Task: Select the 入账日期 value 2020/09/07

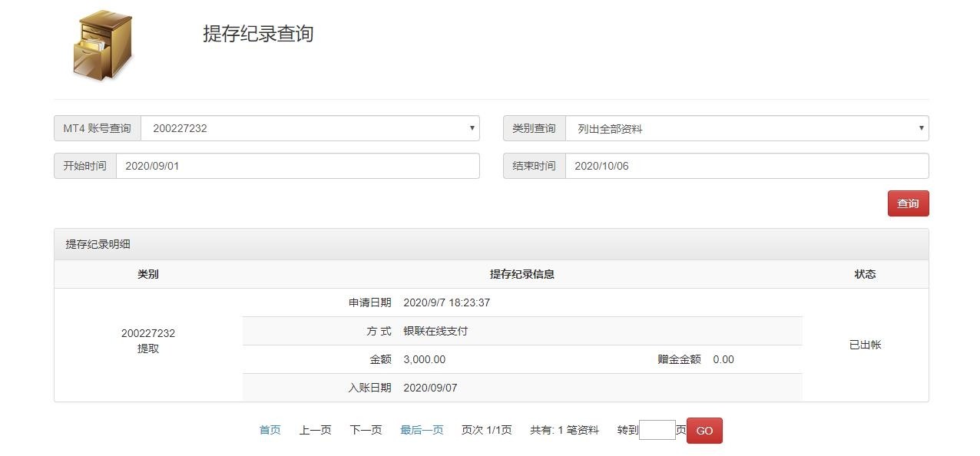Action: point(430,388)
